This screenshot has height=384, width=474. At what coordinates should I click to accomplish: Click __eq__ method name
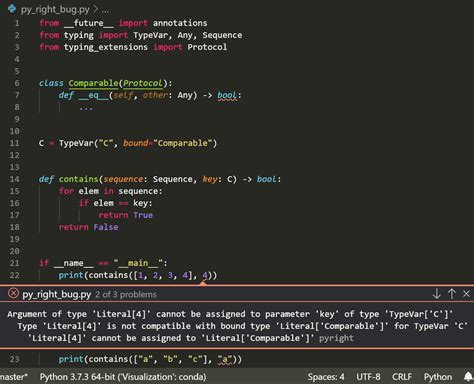coord(93,95)
